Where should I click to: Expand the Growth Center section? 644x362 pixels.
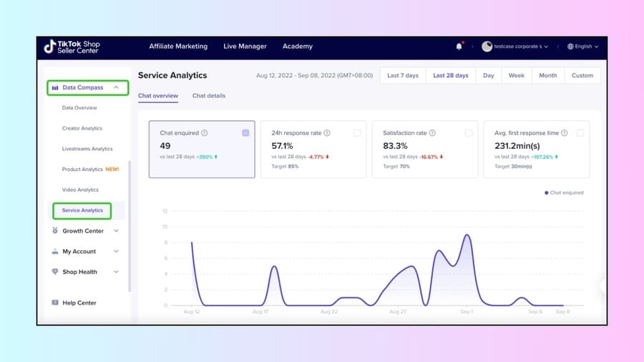116,231
